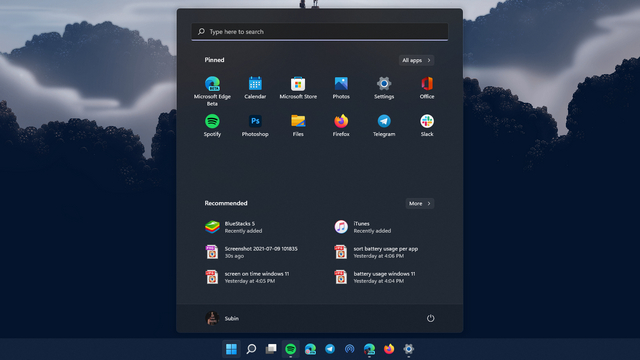Open Microsoft Edge Beta from Pinned apps

[212, 91]
